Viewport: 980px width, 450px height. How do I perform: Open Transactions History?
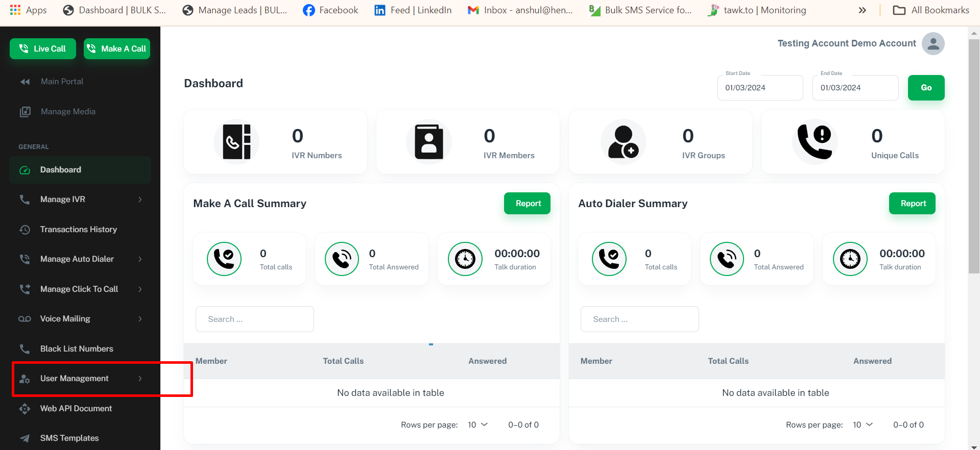tap(79, 230)
